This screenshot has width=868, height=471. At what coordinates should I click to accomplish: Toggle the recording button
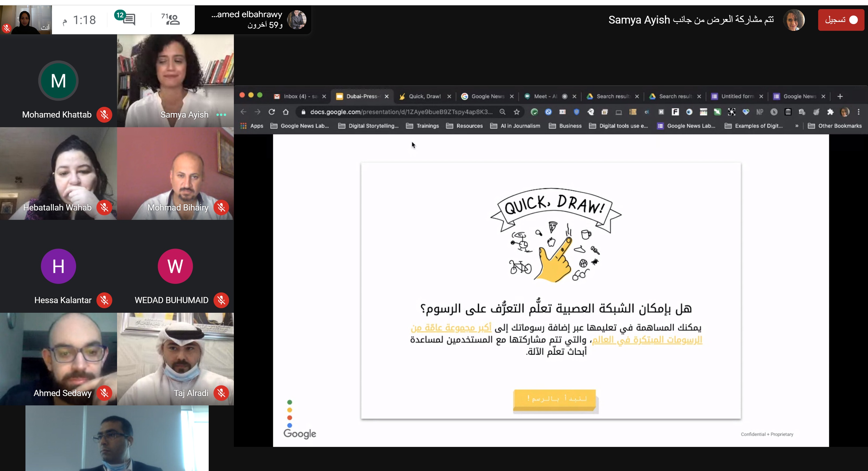841,20
